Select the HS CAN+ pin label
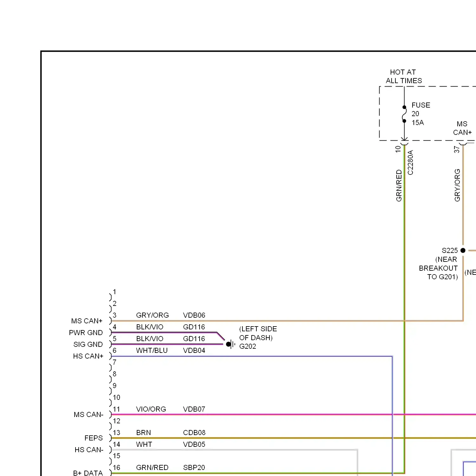 (88, 356)
